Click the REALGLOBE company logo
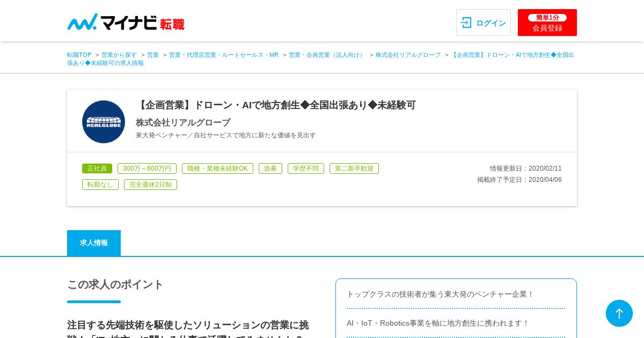 coord(104,122)
